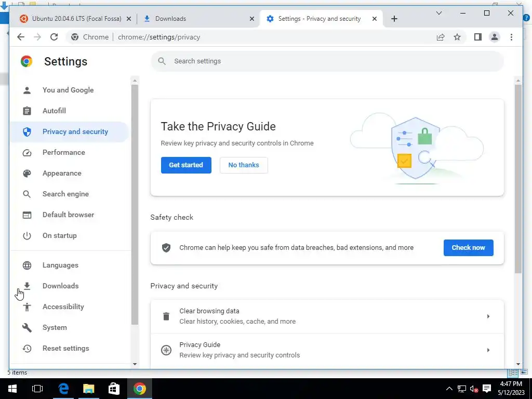This screenshot has width=532, height=399.
Task: Dismiss Privacy Guide with No thanks
Action: [244, 165]
